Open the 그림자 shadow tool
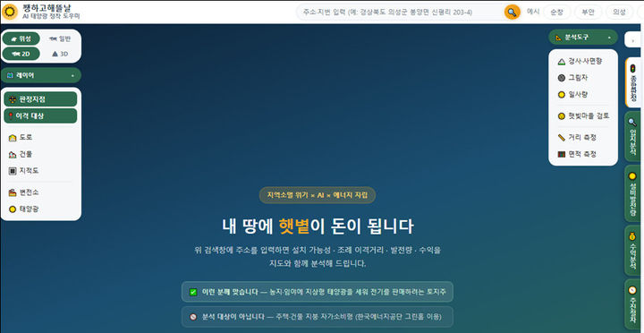Viewport: 644px width, 333px height. (583, 77)
